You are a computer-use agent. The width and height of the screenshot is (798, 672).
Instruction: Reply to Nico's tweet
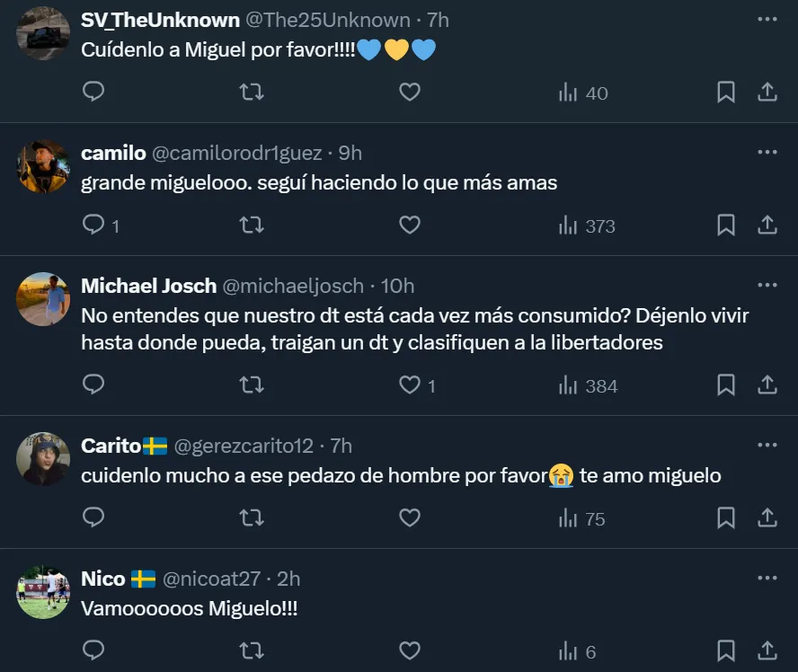tap(93, 650)
